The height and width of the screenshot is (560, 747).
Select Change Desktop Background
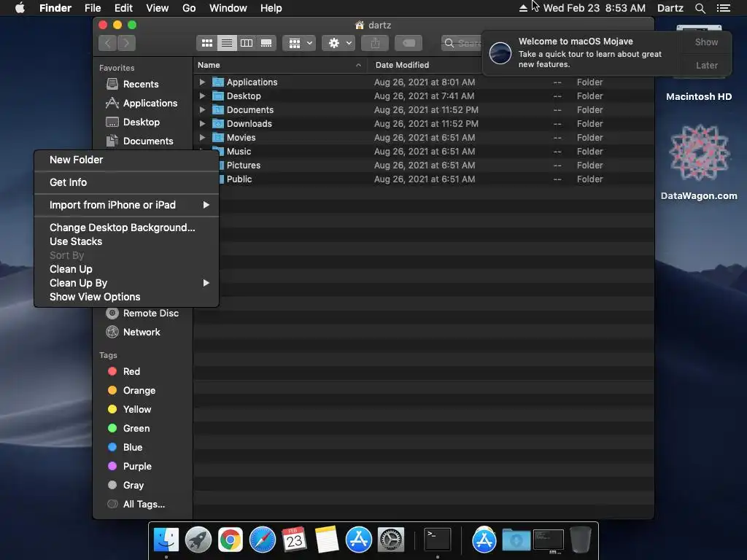pyautogui.click(x=126, y=227)
